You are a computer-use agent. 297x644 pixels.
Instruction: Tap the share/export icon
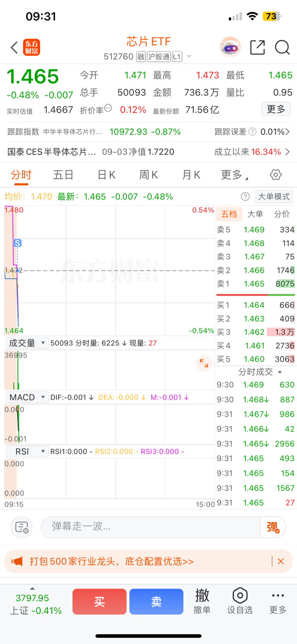[258, 47]
